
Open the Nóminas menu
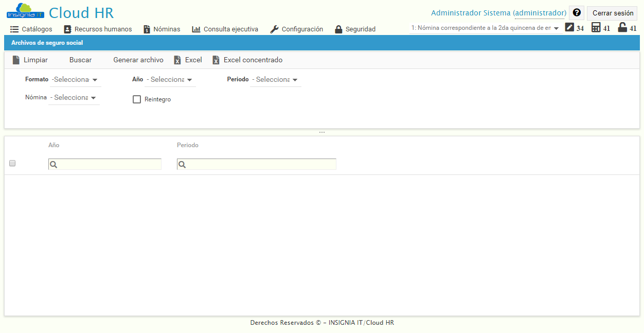(162, 29)
